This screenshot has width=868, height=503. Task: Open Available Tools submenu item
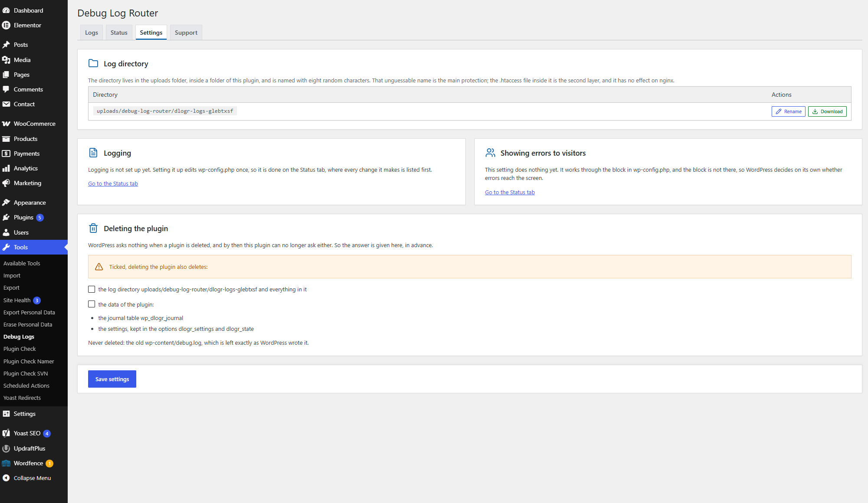[22, 263]
